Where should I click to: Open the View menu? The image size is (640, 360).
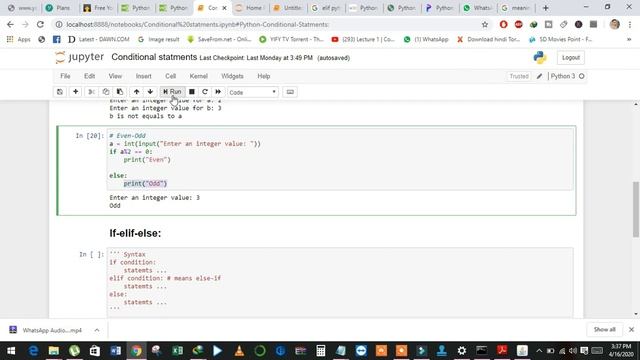(115, 76)
